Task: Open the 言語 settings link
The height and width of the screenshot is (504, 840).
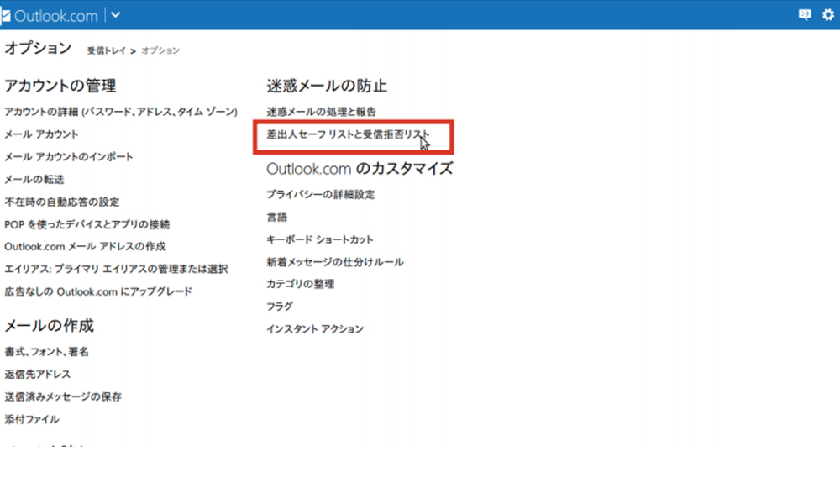Action: [277, 217]
